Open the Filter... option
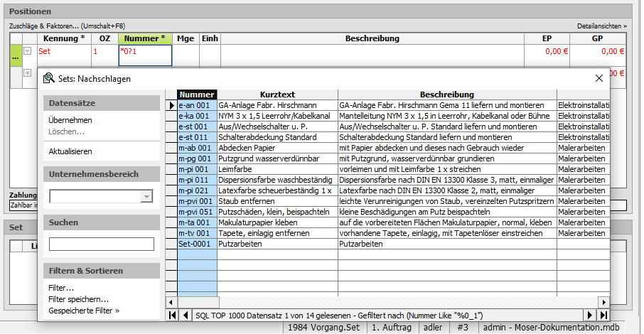644x334 pixels. point(61,288)
